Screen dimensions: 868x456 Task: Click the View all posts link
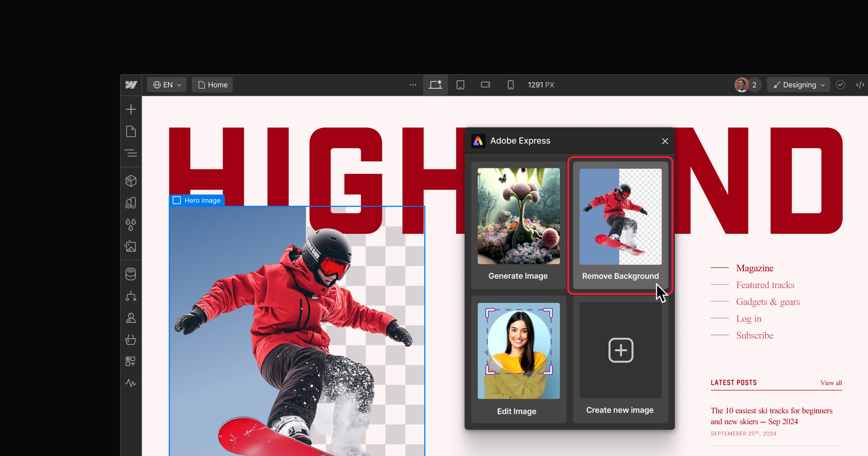pos(831,383)
